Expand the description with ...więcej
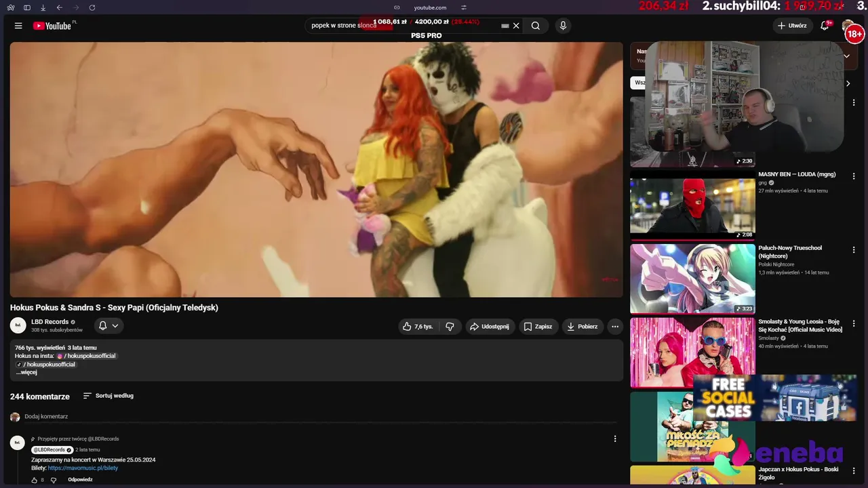This screenshot has height=488, width=868. pyautogui.click(x=26, y=372)
